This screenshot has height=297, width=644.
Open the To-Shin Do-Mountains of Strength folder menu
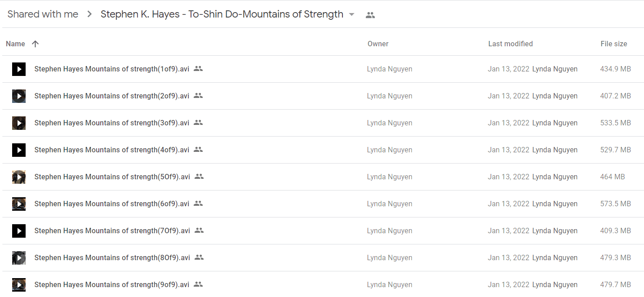(x=222, y=14)
